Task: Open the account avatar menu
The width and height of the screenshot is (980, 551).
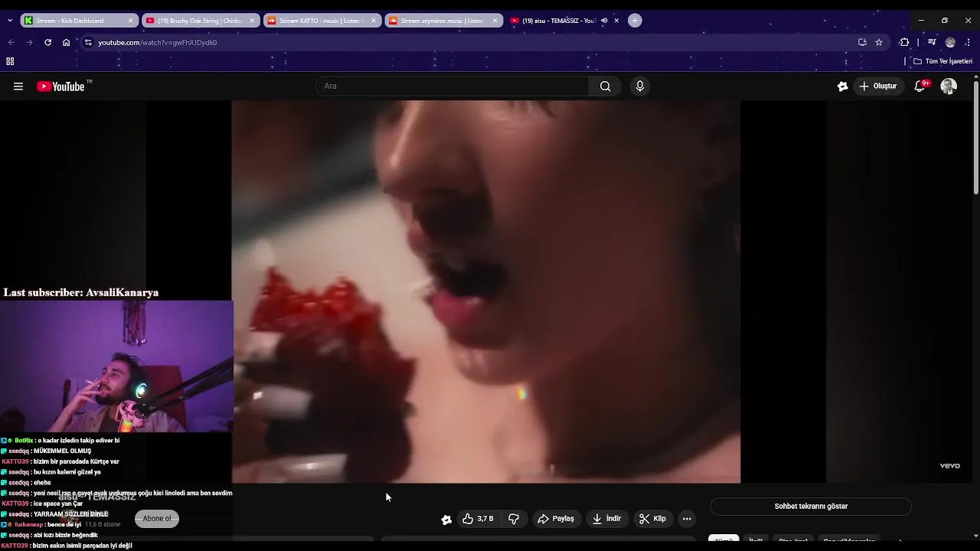Action: (x=949, y=86)
